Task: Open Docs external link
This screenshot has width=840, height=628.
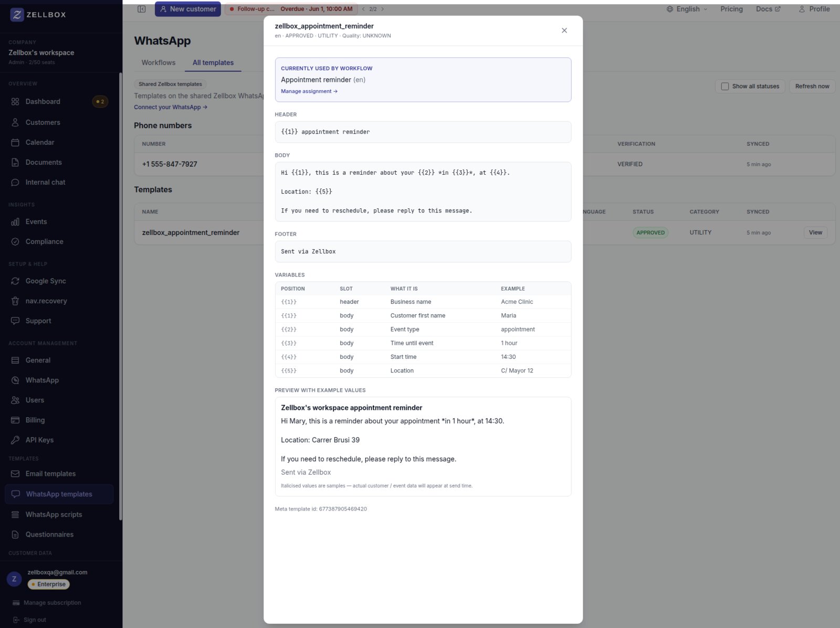Action: (x=768, y=9)
